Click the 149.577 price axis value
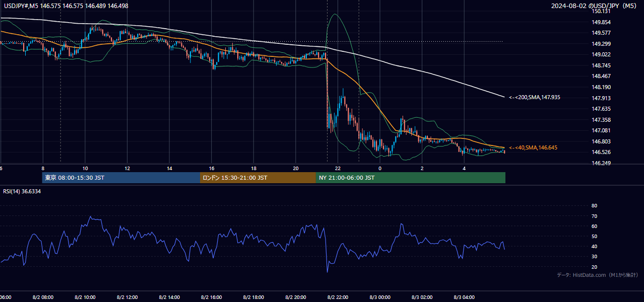 point(601,33)
